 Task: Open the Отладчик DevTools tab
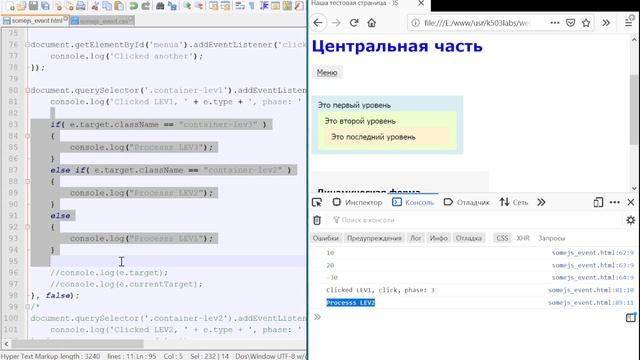pos(467,202)
